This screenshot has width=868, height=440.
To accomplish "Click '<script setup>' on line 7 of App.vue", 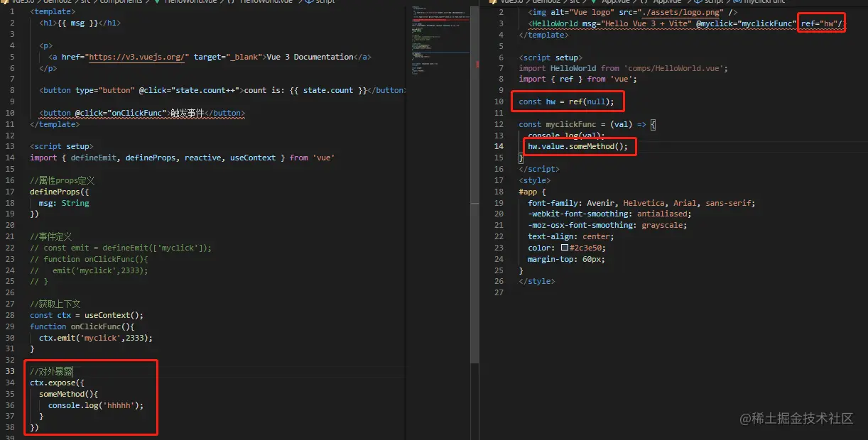I will 550,57.
